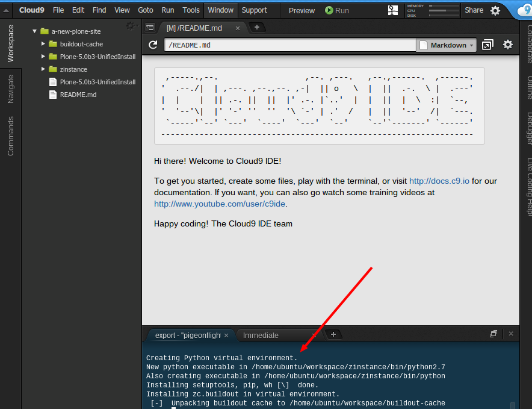Open the View menu

point(122,10)
